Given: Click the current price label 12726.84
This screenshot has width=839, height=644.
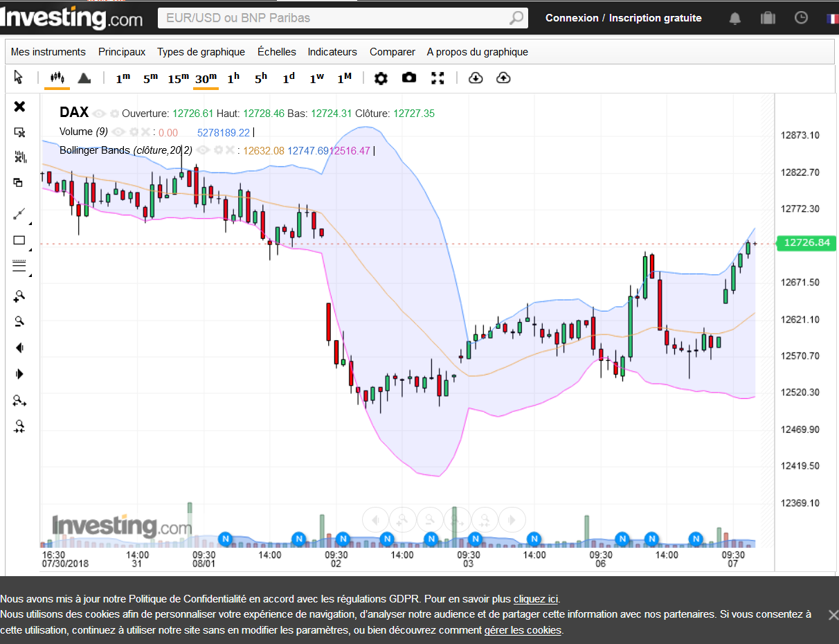Looking at the screenshot, I should coord(806,243).
